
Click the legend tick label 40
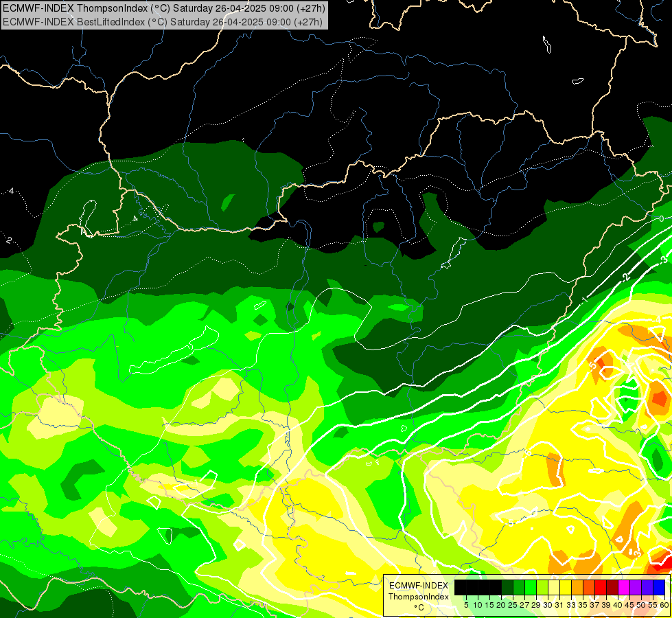618,605
